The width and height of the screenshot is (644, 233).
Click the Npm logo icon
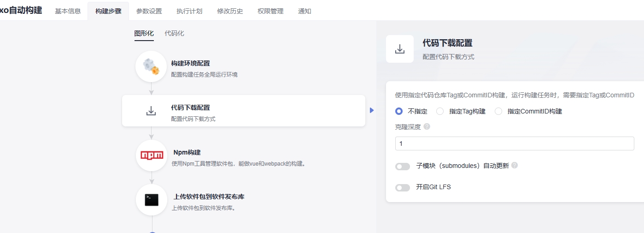(x=152, y=155)
